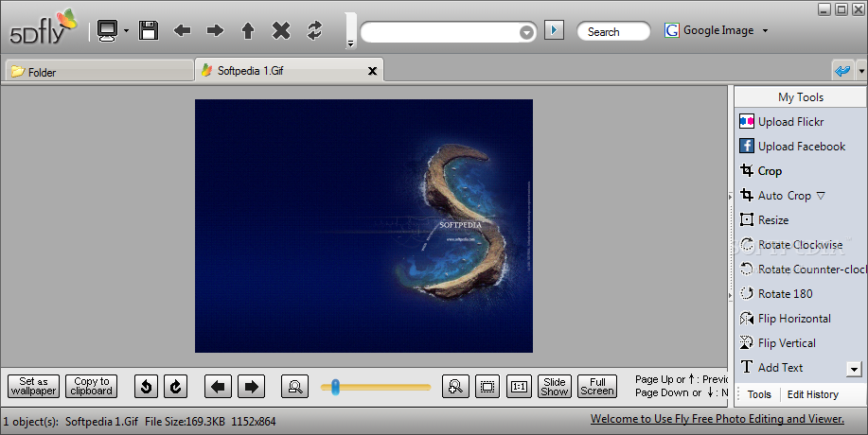Open the Resize tool
This screenshot has width=868, height=435.
[764, 220]
